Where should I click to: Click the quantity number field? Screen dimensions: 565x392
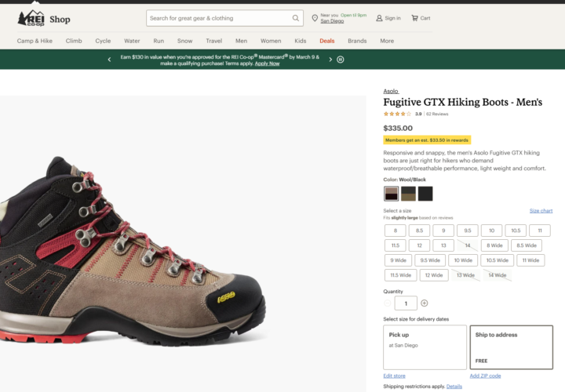406,303
